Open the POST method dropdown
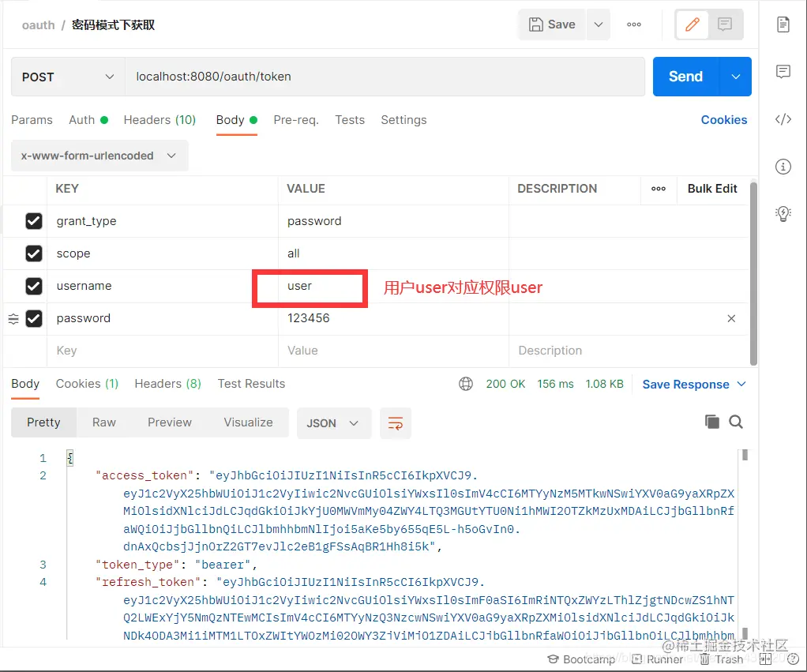Screen dimensions: 807x672 pos(68,77)
